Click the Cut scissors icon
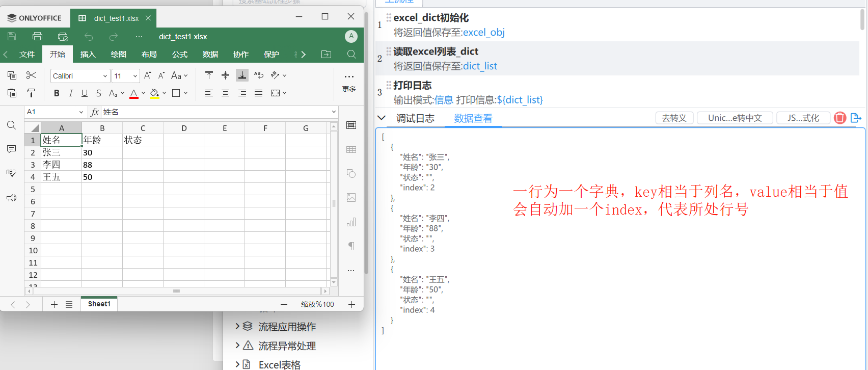This screenshot has height=370, width=868. (x=31, y=75)
